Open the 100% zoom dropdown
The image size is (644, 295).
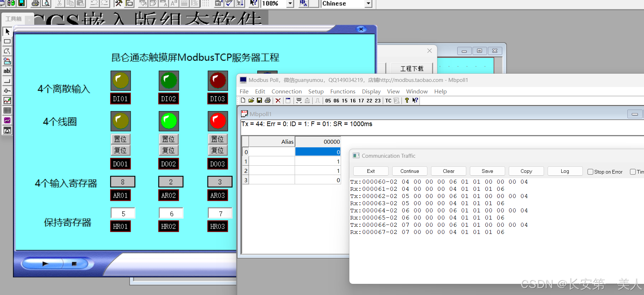point(290,4)
